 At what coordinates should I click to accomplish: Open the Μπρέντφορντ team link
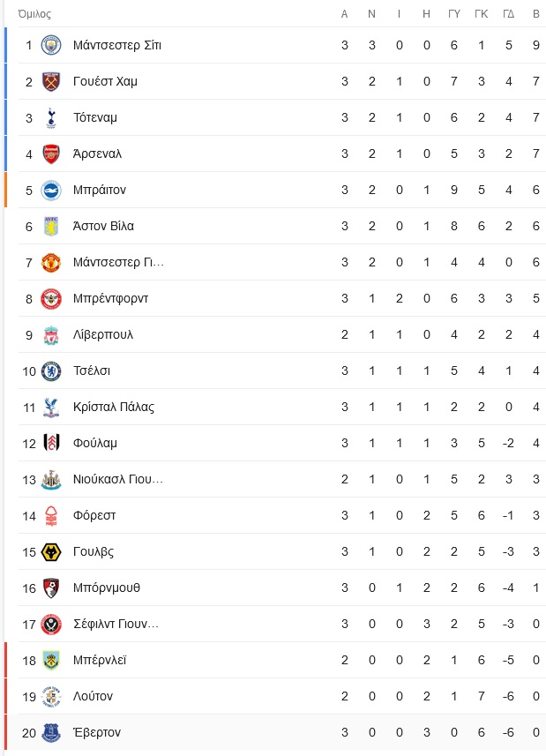(x=110, y=298)
